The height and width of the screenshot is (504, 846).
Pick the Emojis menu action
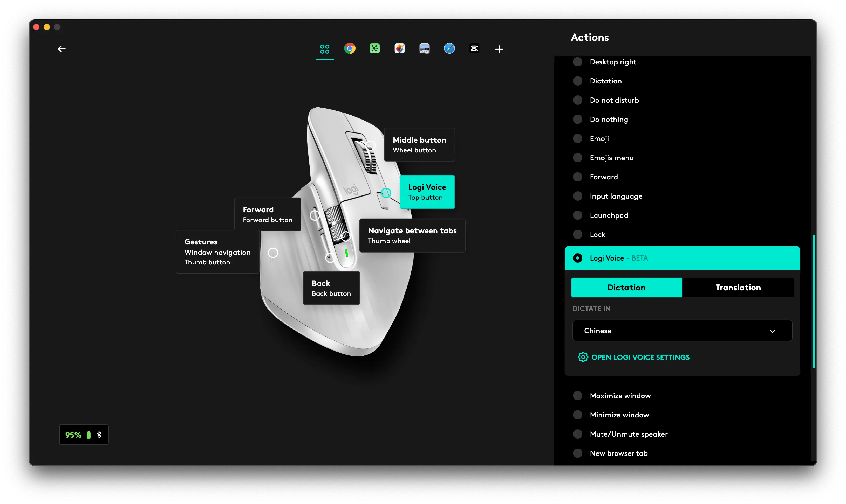pos(603,158)
